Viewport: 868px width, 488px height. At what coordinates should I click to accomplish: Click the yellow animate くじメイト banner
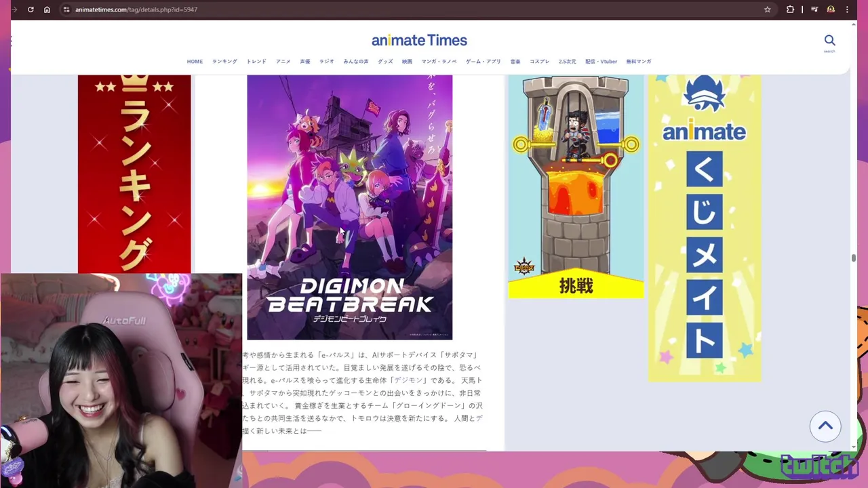click(705, 228)
